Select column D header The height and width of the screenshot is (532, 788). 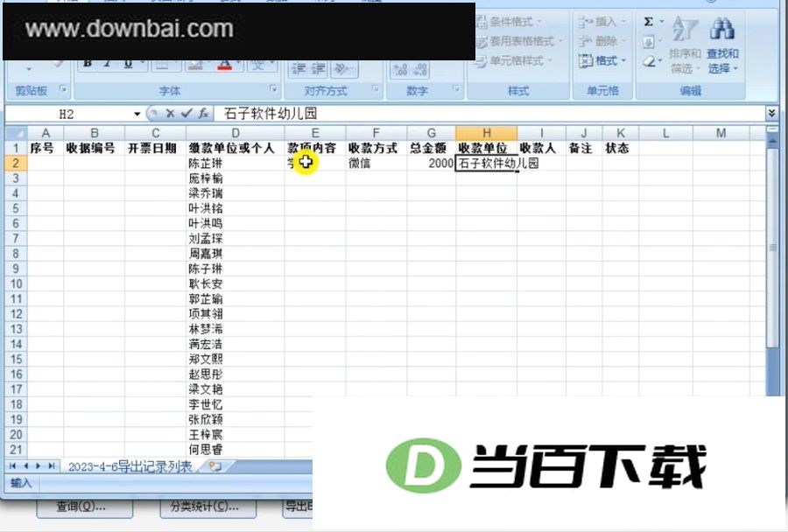pos(236,133)
